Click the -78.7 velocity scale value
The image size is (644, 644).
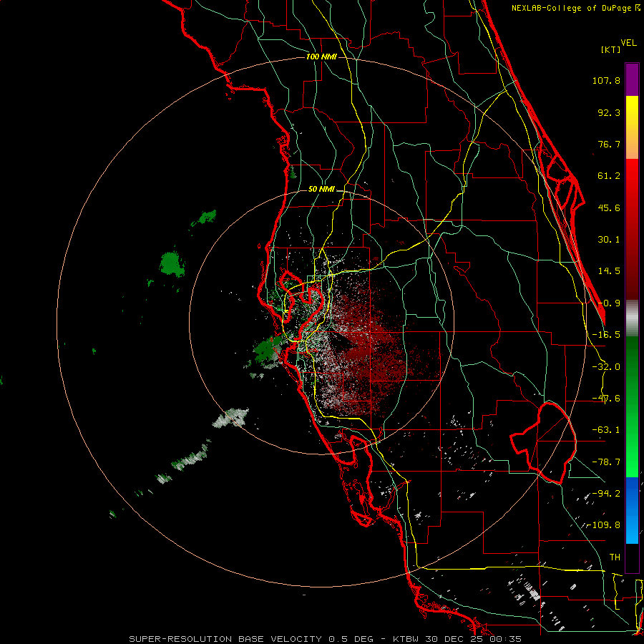pos(606,462)
